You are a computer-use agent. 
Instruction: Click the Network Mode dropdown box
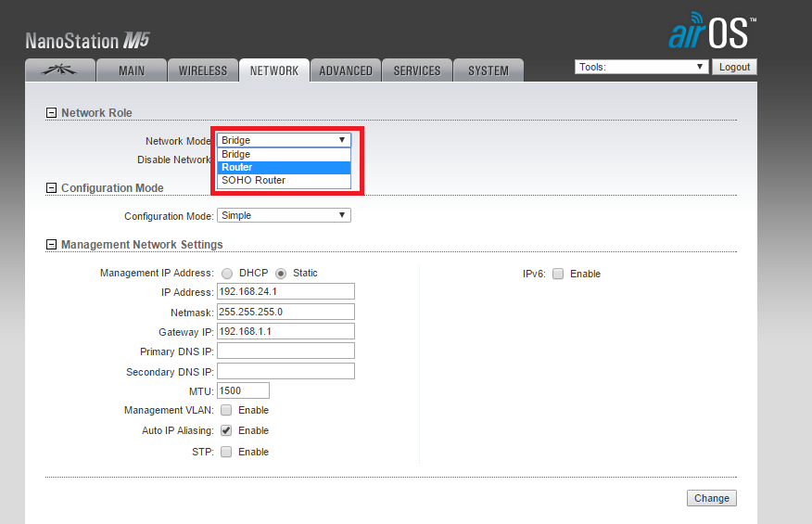(x=284, y=140)
